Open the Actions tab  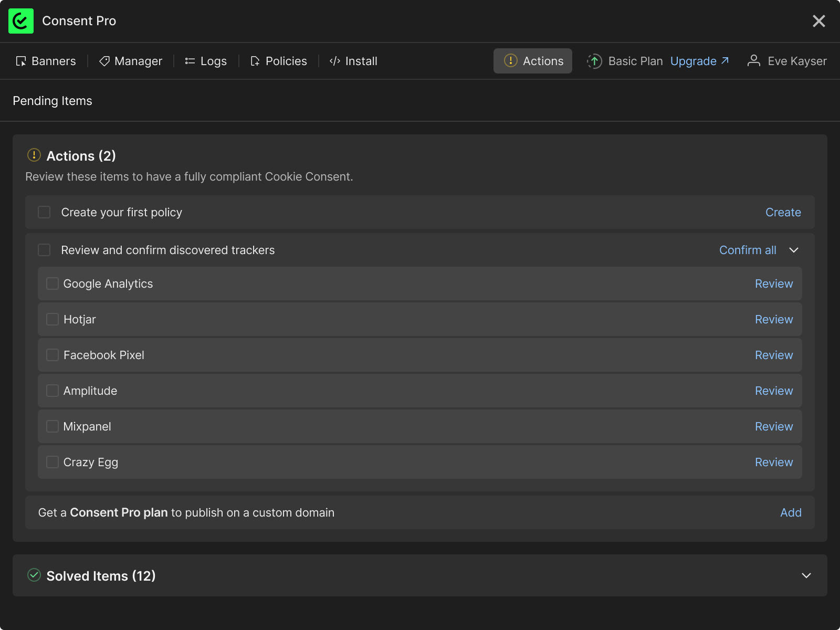(533, 61)
